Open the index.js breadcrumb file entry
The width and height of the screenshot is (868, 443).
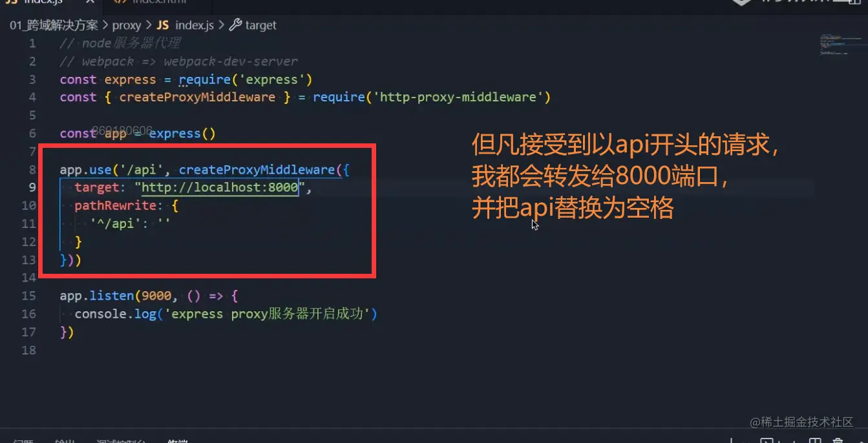point(185,25)
